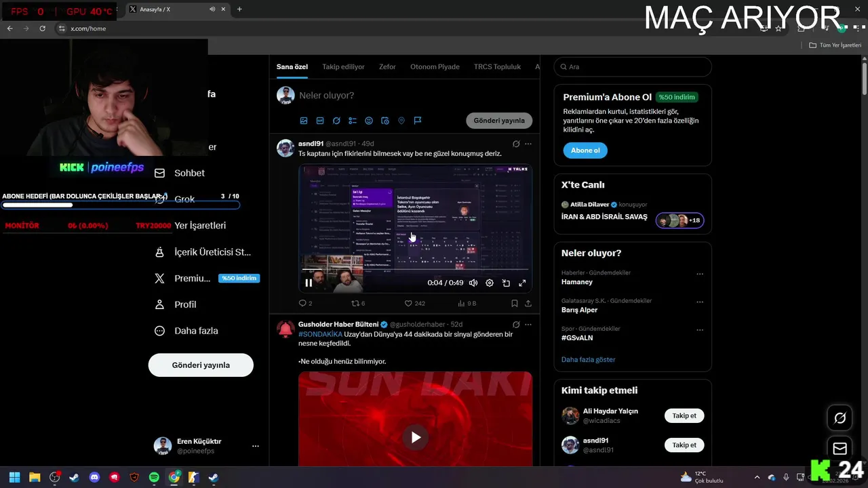Open video settings gear
Viewport: 868px width, 488px height.
click(490, 283)
